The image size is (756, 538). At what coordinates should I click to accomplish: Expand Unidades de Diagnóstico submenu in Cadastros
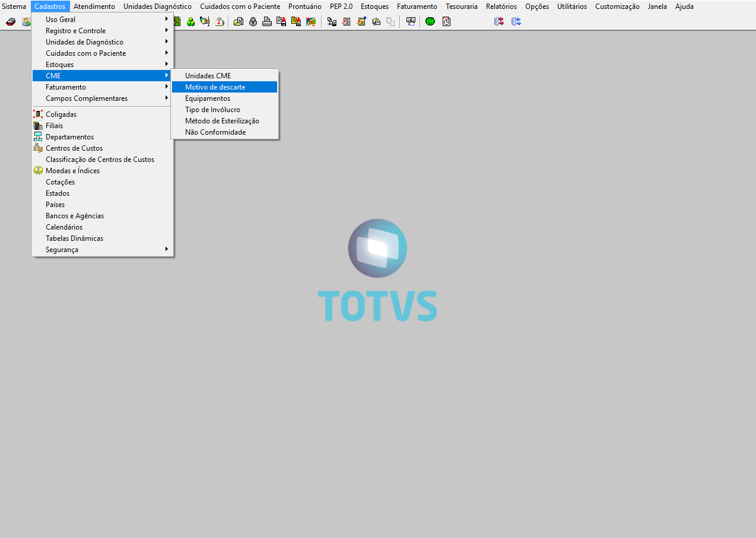(103, 42)
